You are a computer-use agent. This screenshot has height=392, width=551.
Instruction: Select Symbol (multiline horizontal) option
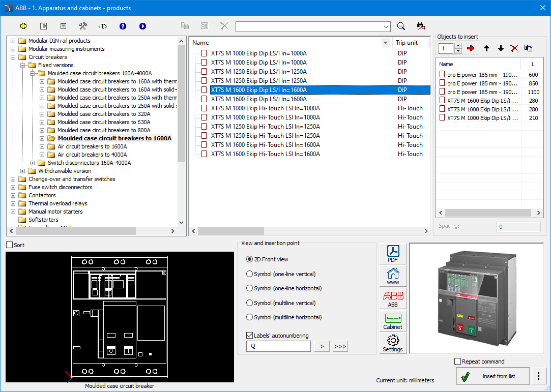(284, 317)
